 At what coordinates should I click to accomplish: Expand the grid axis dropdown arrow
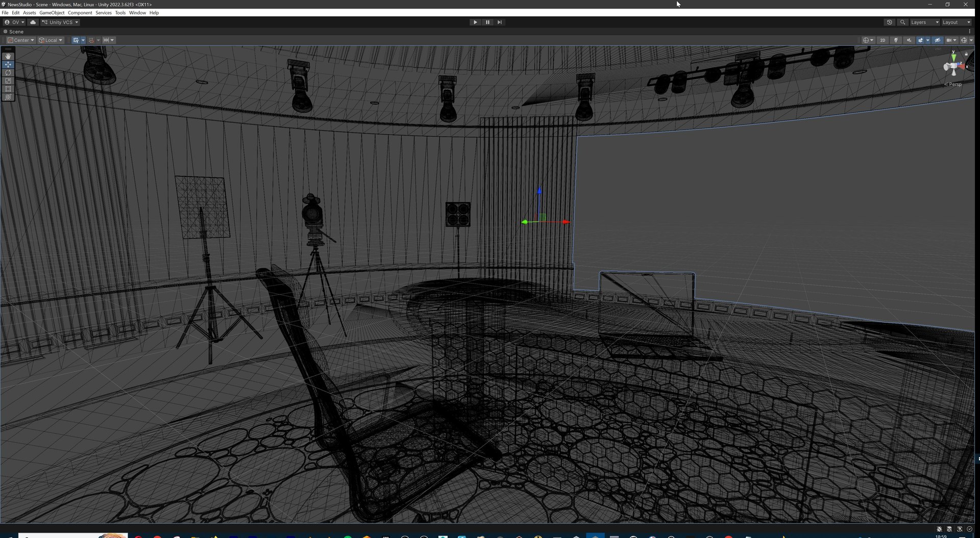[83, 40]
